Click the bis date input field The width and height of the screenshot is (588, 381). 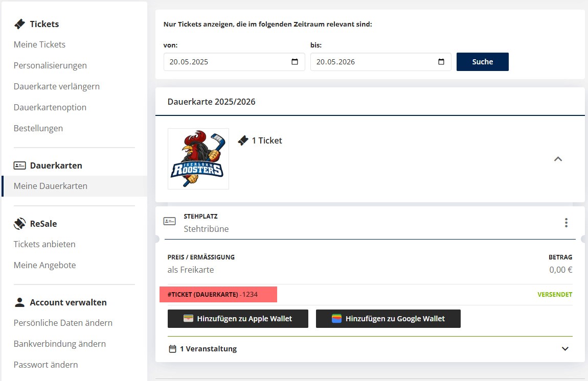[380, 62]
